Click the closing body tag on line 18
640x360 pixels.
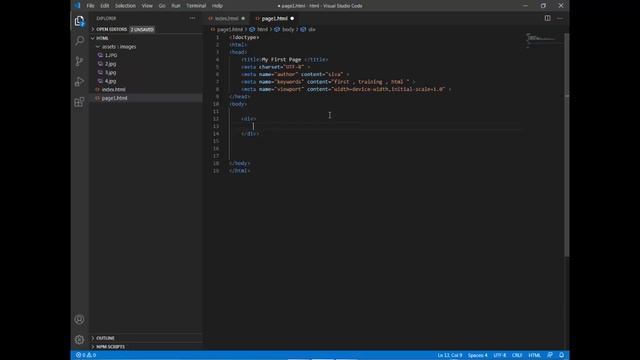(240, 163)
